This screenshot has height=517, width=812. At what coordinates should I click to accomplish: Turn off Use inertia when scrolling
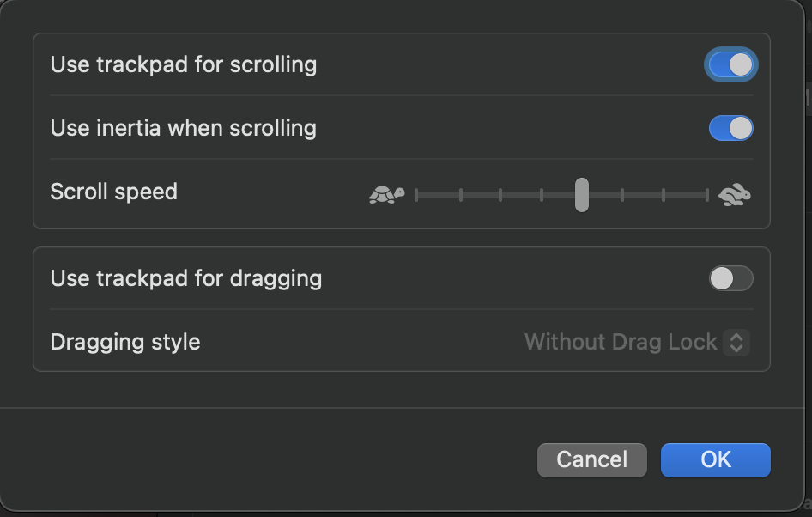click(730, 128)
